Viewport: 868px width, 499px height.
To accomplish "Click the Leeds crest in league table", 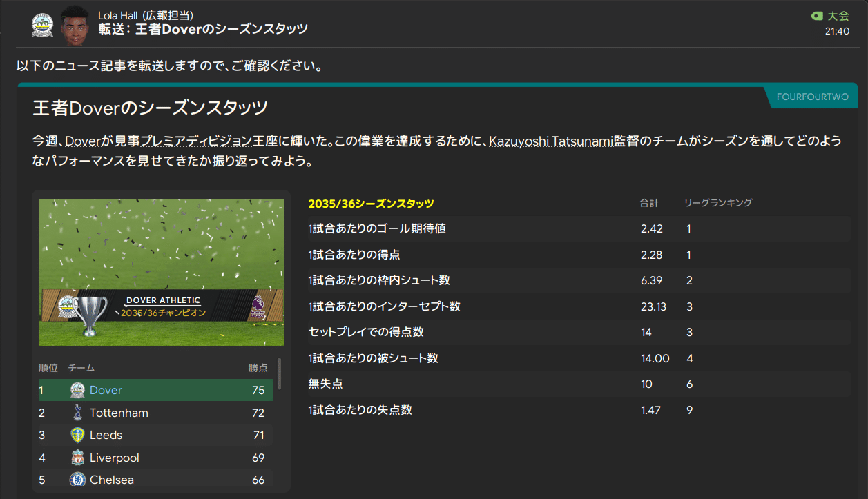I will [78, 435].
